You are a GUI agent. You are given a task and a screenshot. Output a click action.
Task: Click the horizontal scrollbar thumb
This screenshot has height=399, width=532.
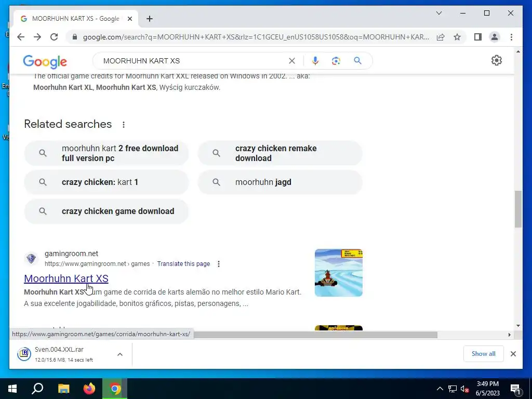click(315, 335)
